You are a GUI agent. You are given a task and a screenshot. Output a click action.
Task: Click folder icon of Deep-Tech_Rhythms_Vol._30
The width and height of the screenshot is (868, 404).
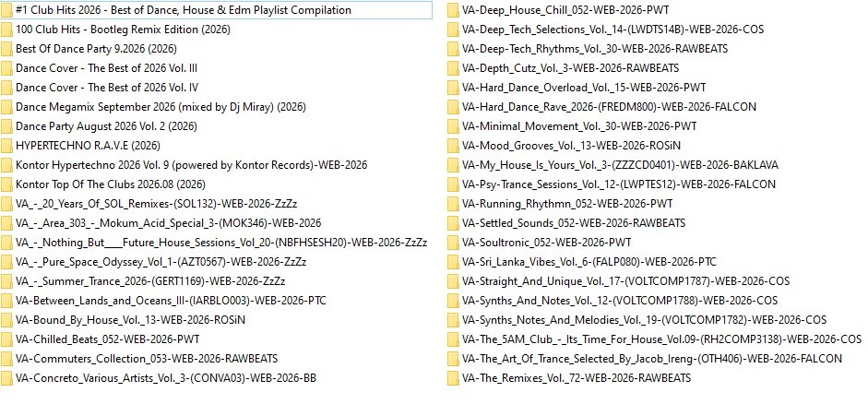coord(453,49)
